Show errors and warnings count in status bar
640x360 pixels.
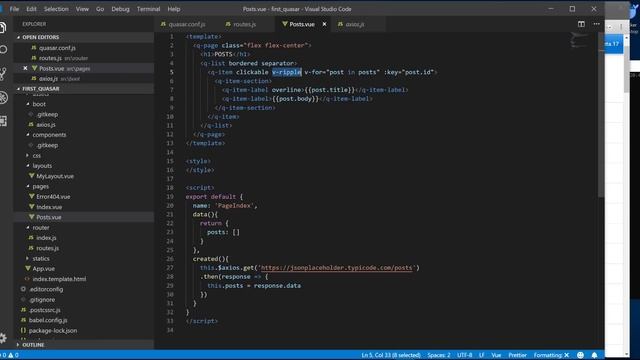click(10, 355)
